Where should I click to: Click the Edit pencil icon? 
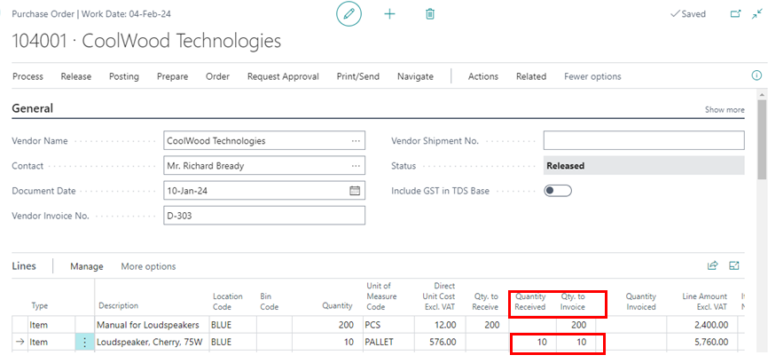point(349,14)
